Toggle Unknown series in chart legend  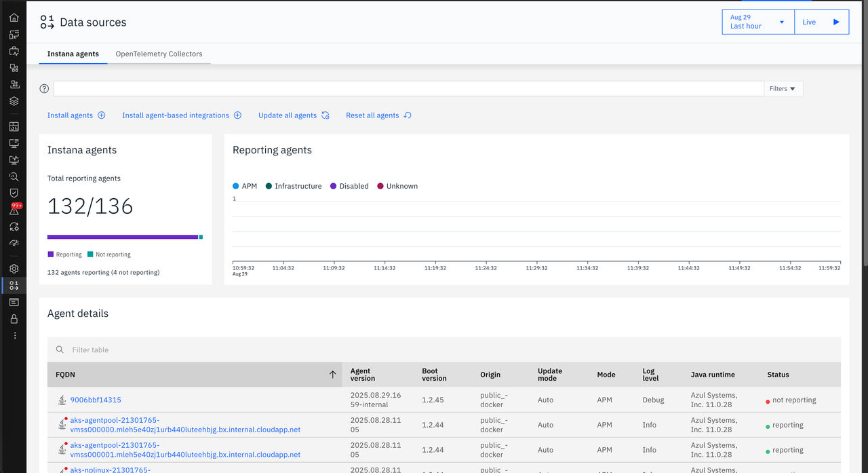coord(397,186)
